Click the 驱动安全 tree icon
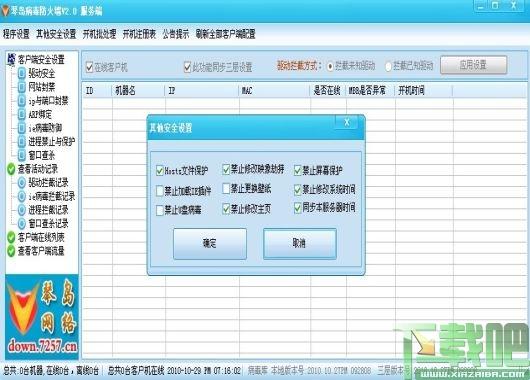530x380 pixels. coord(22,73)
